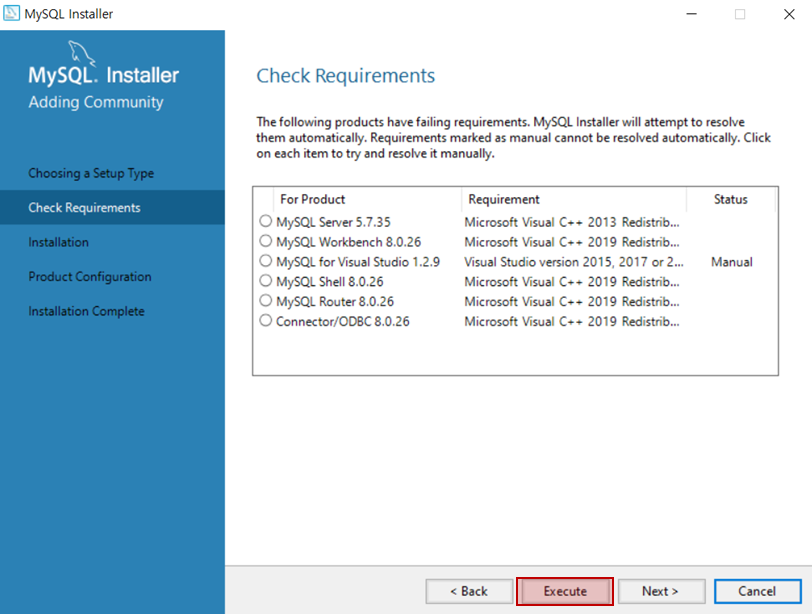Select the MySQL Router 8.0.26 radio button
The image size is (812, 614).
[266, 300]
